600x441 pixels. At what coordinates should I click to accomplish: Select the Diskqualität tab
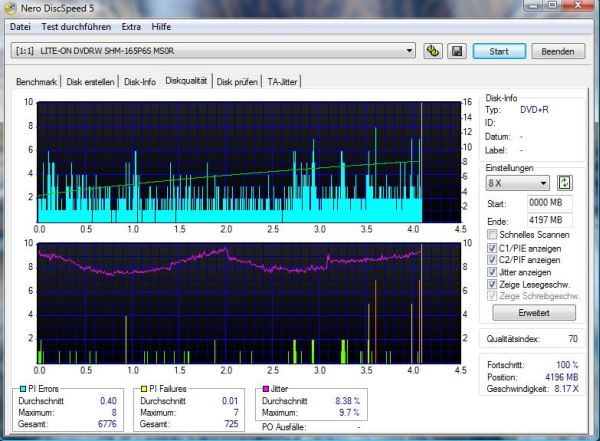click(186, 80)
